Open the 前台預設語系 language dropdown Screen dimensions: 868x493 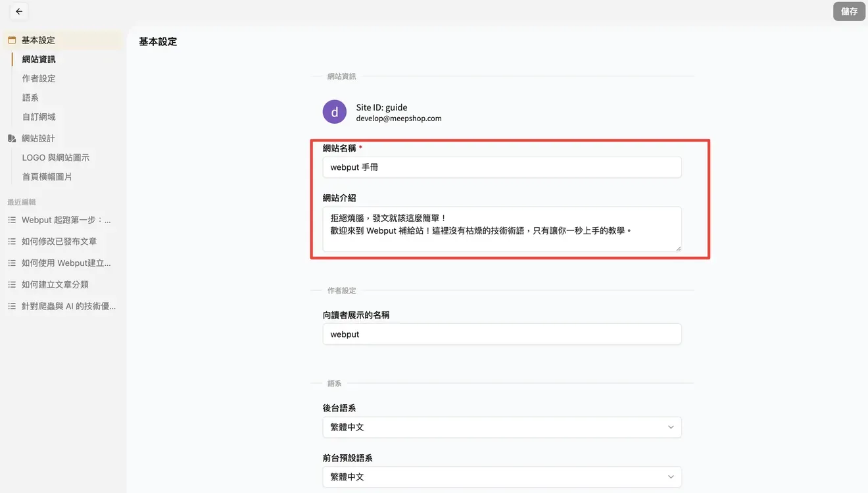tap(502, 477)
